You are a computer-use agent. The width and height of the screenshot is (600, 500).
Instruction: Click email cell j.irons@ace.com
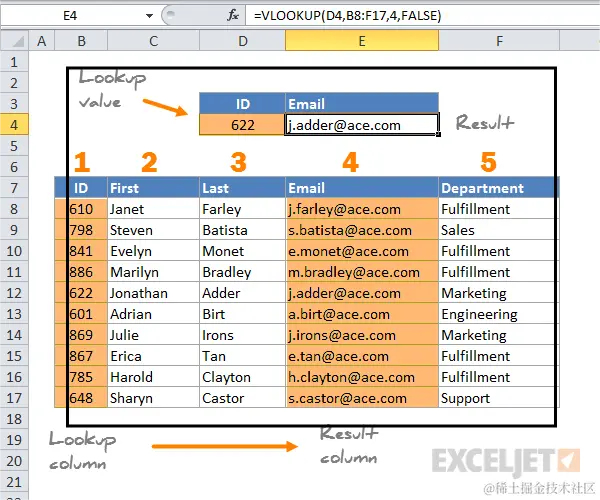point(362,335)
